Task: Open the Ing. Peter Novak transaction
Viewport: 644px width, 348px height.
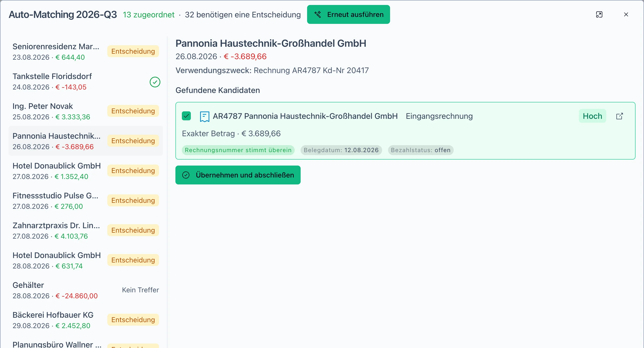Action: (x=86, y=111)
